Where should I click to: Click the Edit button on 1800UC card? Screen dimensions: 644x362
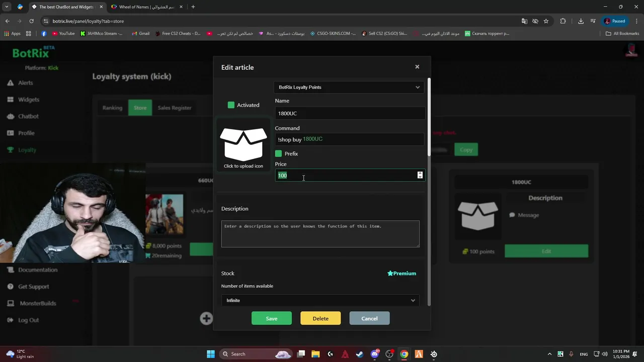[546, 251]
